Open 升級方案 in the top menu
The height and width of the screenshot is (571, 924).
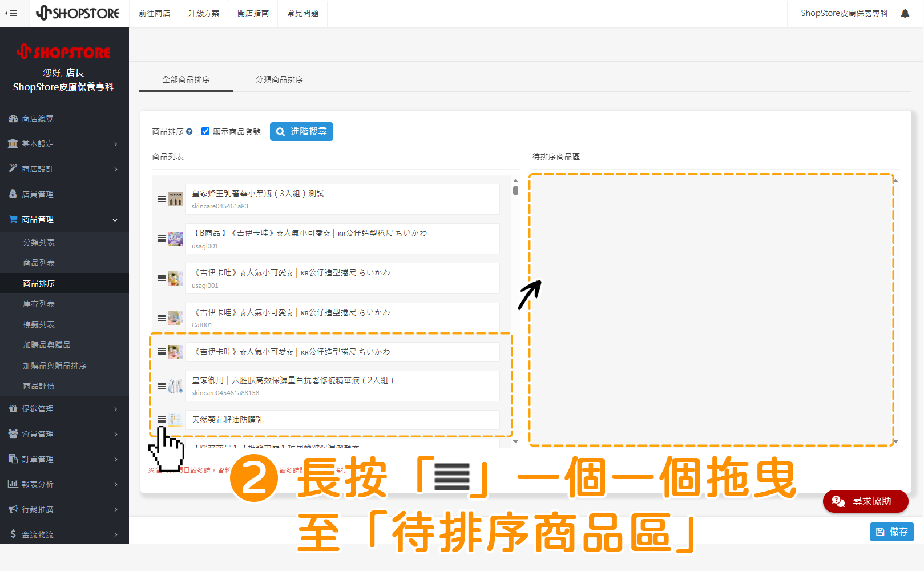[x=204, y=13]
